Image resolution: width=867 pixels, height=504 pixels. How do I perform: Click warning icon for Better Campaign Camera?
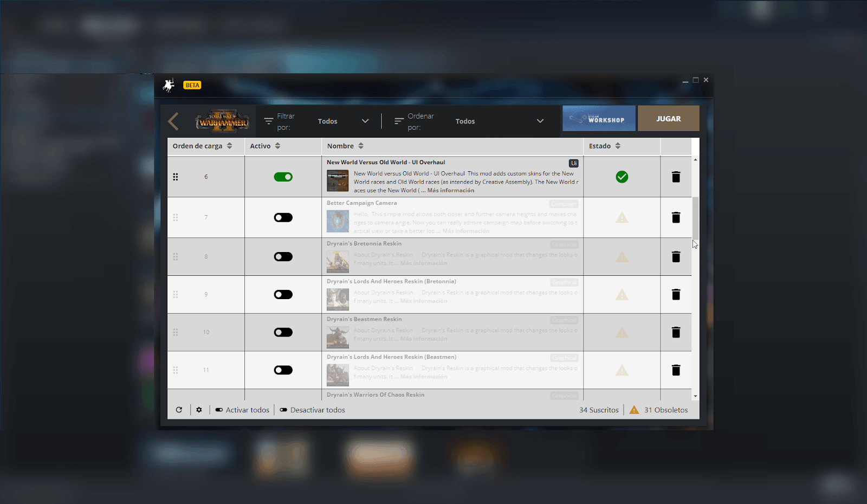point(622,217)
